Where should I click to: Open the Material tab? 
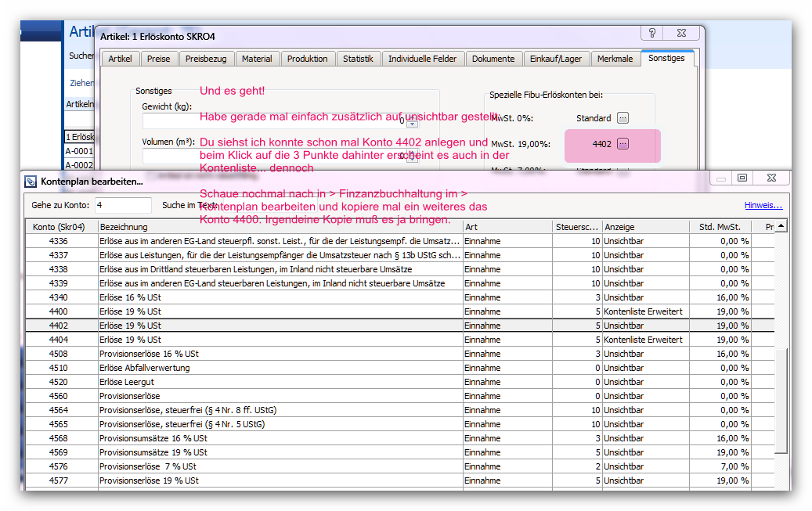pos(257,59)
